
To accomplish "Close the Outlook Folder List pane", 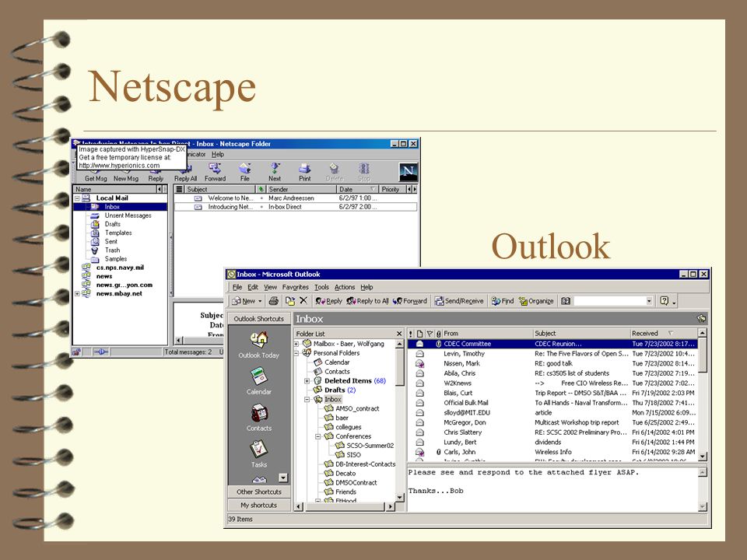I will point(399,334).
